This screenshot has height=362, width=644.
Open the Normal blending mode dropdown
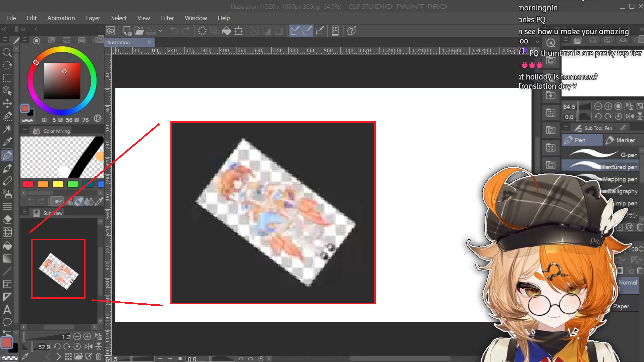(628, 283)
